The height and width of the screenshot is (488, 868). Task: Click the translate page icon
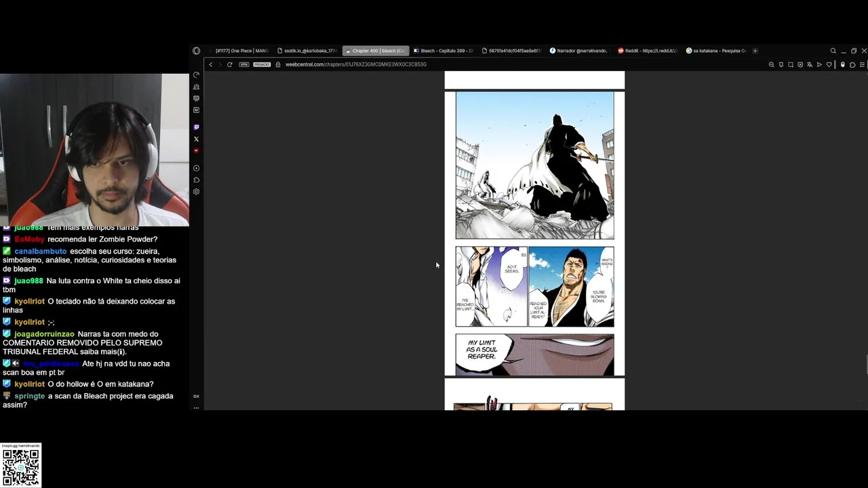click(810, 64)
